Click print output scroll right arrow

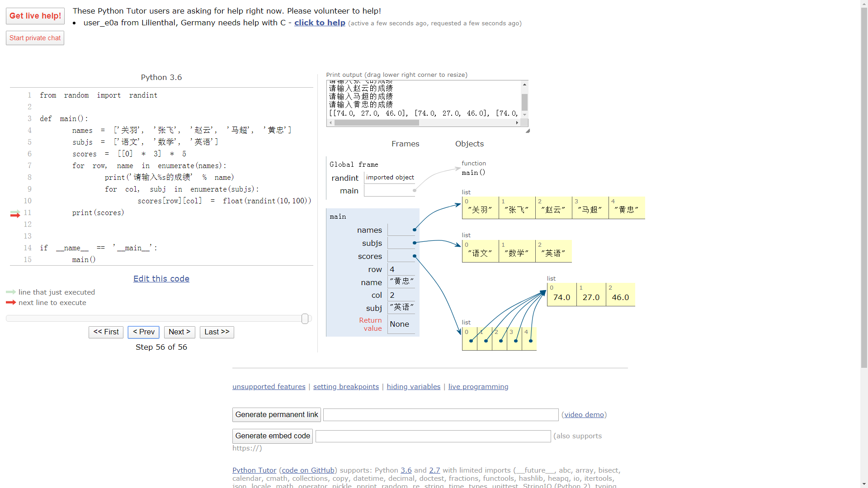(x=517, y=123)
